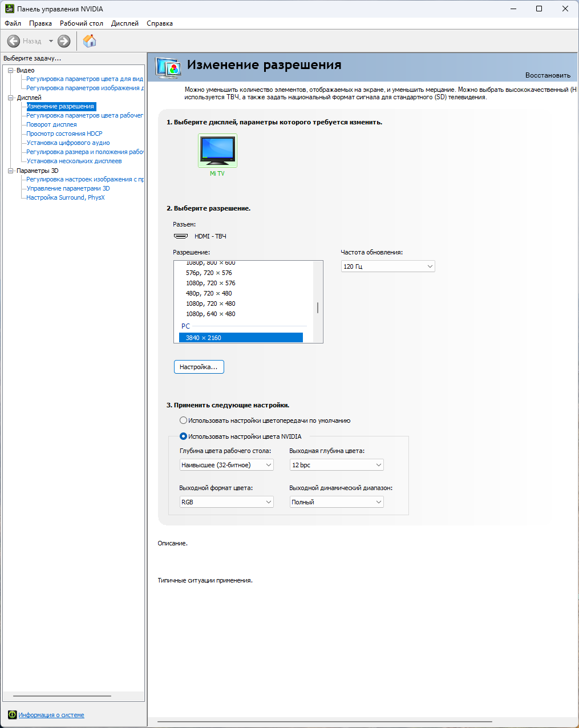Collapse the Видео tree node

click(10, 70)
